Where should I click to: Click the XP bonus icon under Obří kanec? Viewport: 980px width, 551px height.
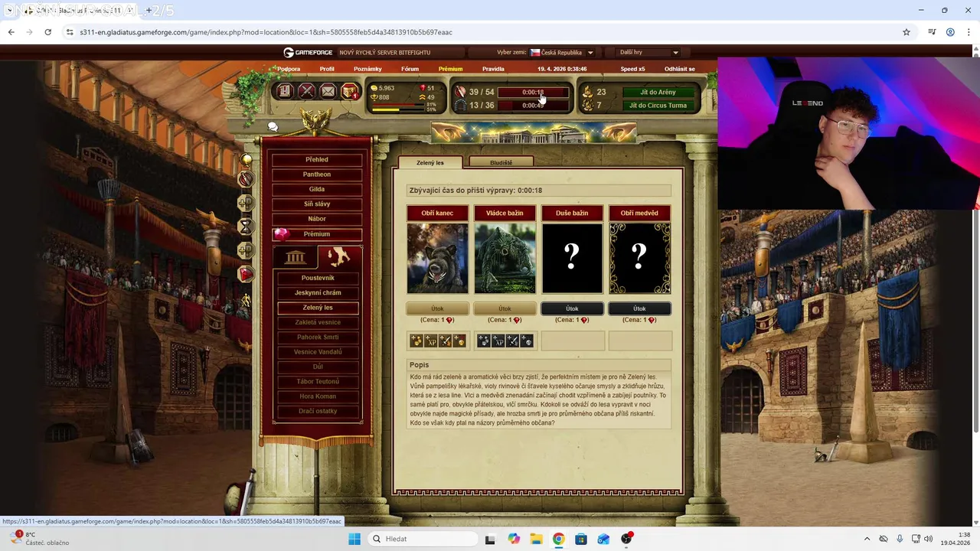tap(431, 341)
